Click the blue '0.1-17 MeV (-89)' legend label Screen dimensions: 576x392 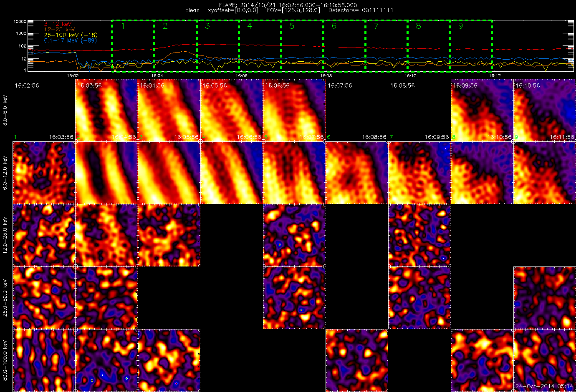tap(70, 40)
